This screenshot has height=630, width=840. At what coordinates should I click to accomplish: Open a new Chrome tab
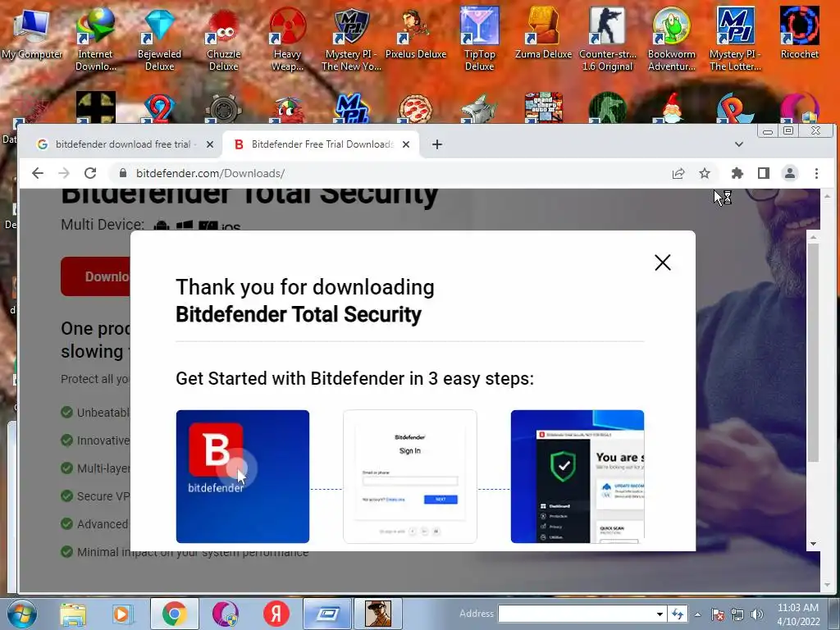(437, 144)
